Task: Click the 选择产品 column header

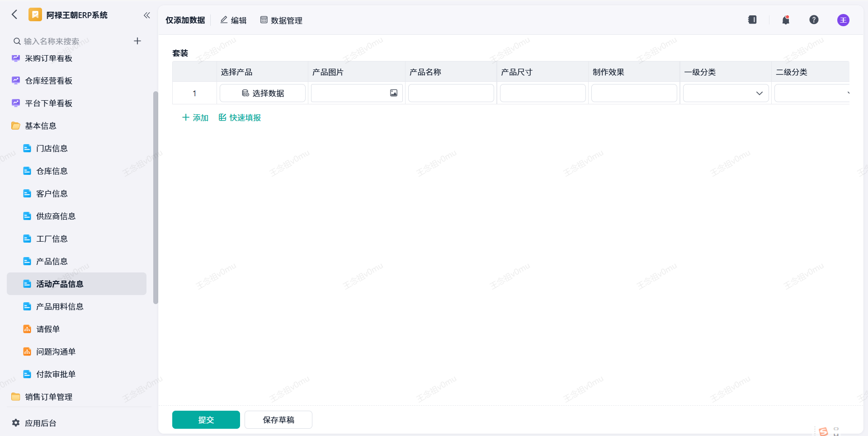Action: 262,72
